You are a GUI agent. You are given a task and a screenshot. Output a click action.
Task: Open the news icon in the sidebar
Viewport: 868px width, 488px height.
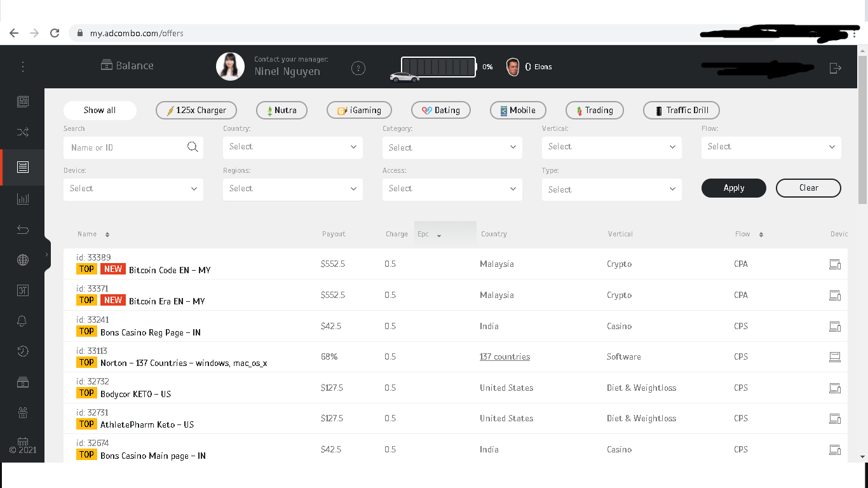[23, 101]
